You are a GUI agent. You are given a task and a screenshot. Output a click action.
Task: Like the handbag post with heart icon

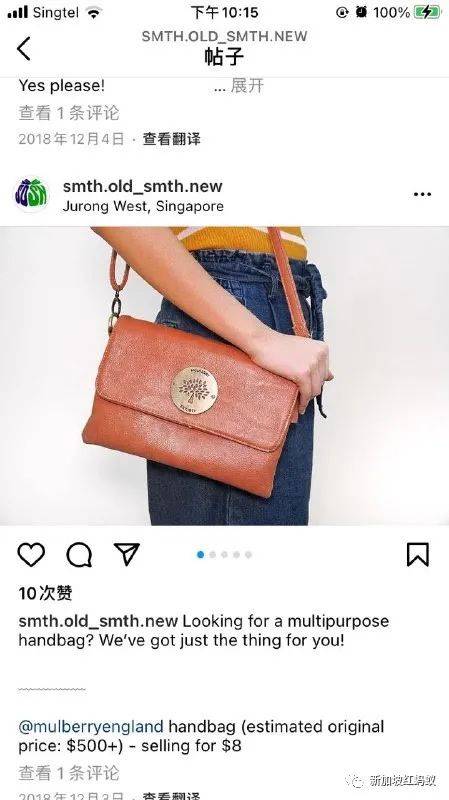[31, 554]
